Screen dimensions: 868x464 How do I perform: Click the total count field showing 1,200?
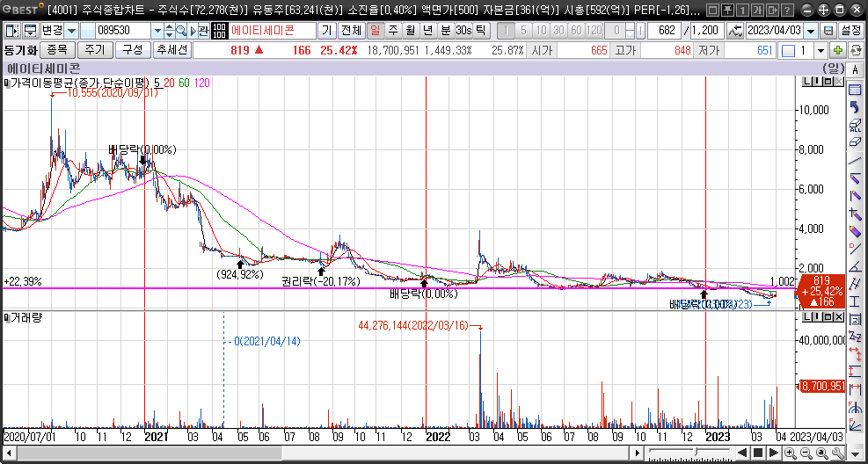point(708,31)
